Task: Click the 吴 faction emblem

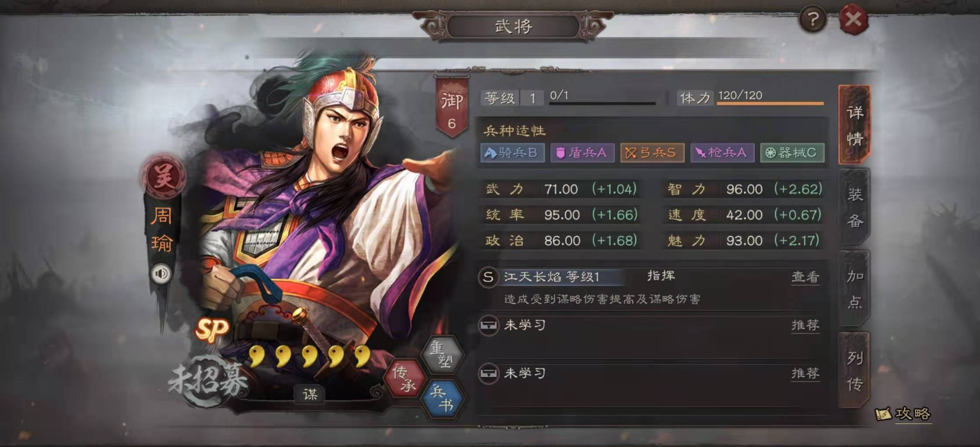Action: [164, 177]
